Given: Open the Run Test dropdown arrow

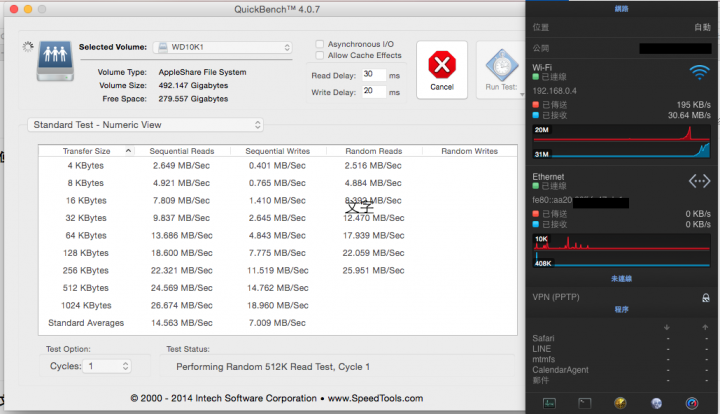Looking at the screenshot, I should pos(522,95).
